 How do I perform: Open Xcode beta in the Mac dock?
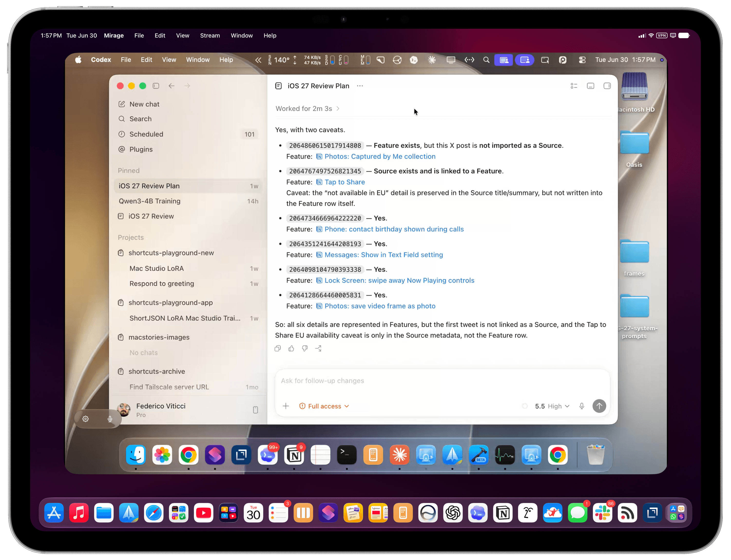click(x=478, y=455)
